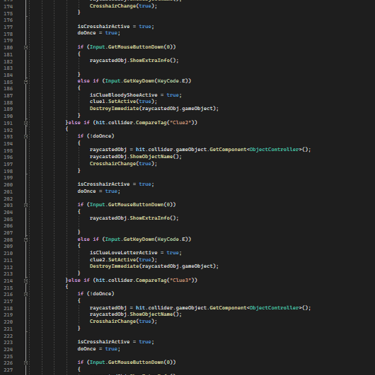Click CrosshairChange(true) on line 197
The width and height of the screenshot is (375, 375).
pos(123,164)
